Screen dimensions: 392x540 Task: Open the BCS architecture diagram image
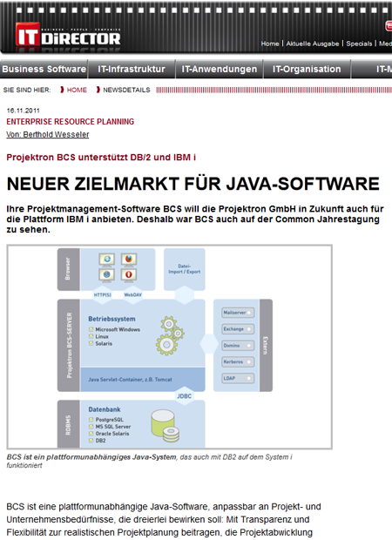170,347
